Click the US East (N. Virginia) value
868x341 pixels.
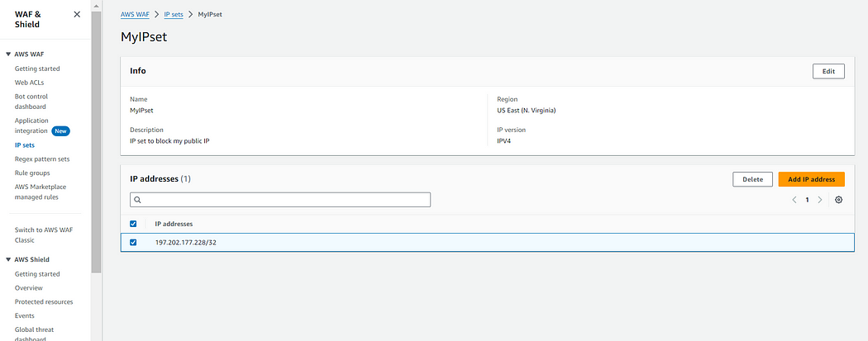[x=527, y=110]
